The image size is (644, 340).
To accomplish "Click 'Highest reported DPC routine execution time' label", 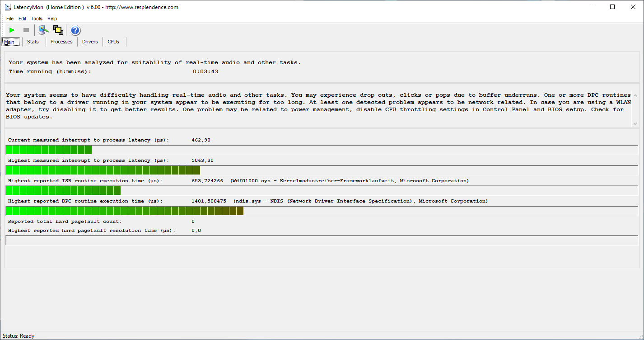I will [x=85, y=201].
